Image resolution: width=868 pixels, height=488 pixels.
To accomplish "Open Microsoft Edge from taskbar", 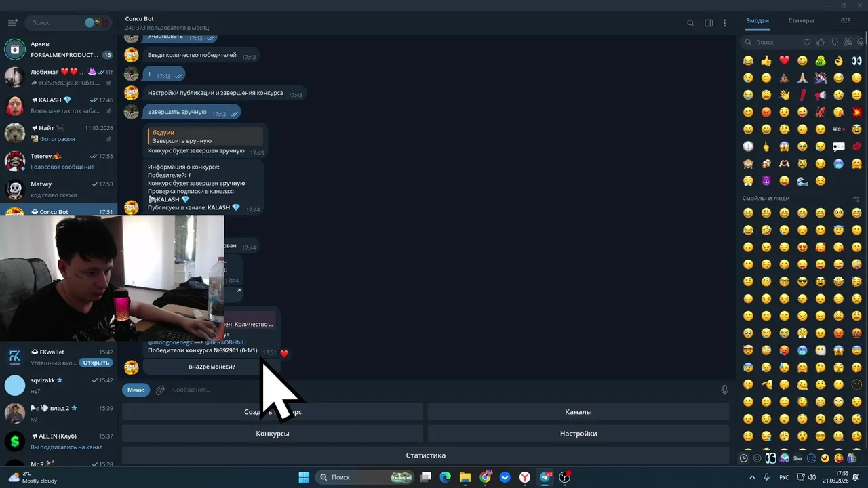I will (445, 477).
